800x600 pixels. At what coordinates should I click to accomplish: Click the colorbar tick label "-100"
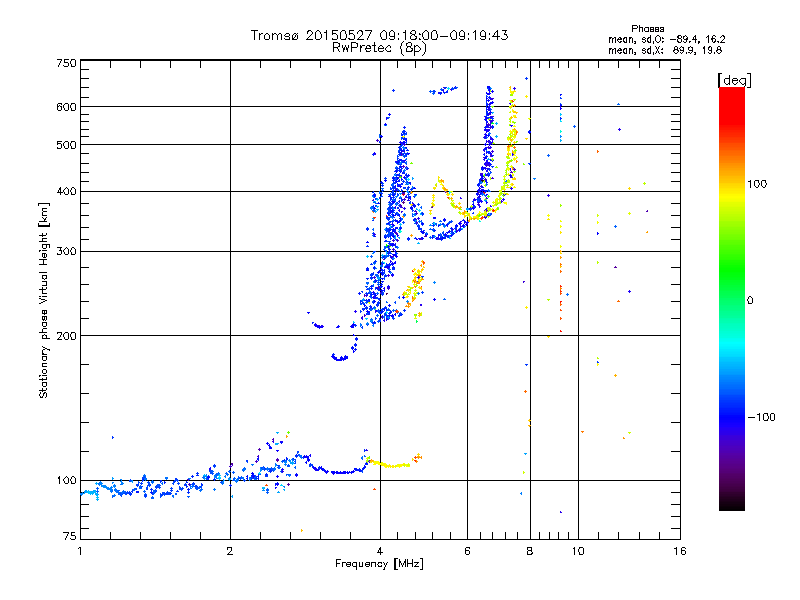point(761,417)
